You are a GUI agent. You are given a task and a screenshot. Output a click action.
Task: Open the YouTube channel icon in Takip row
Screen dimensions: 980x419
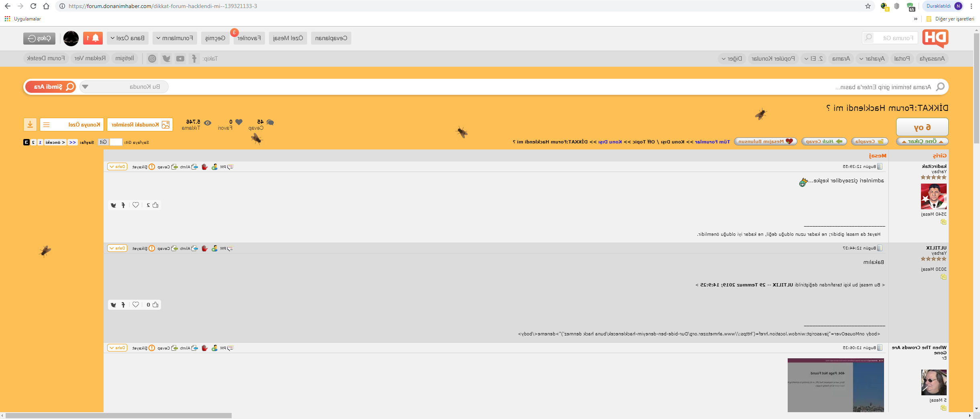(x=180, y=59)
